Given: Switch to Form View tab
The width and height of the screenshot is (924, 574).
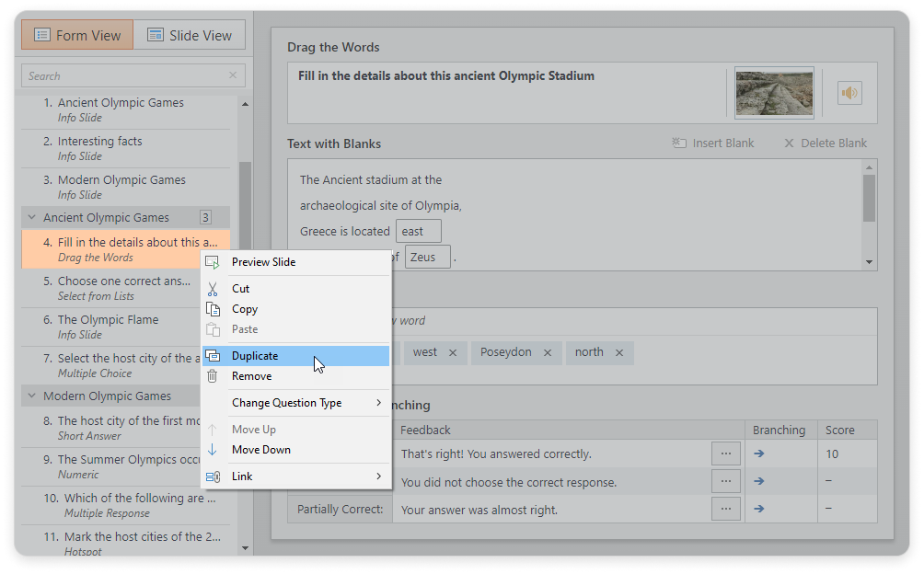Looking at the screenshot, I should (77, 35).
